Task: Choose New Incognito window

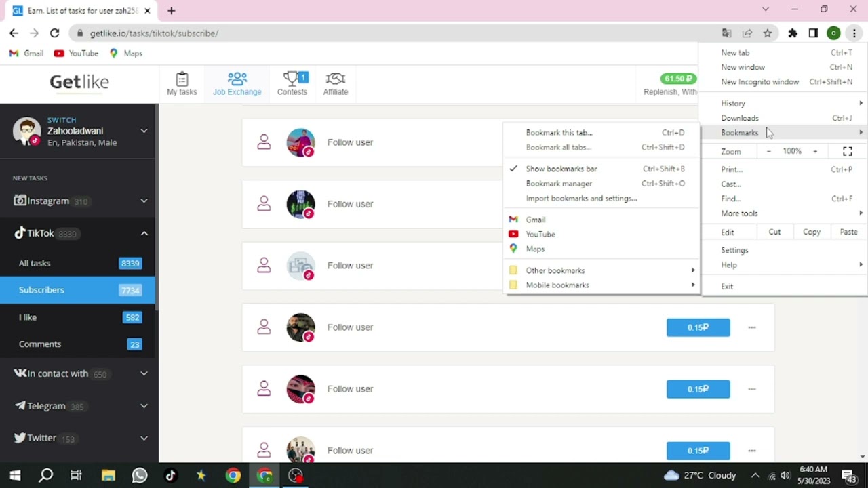Action: (785, 82)
